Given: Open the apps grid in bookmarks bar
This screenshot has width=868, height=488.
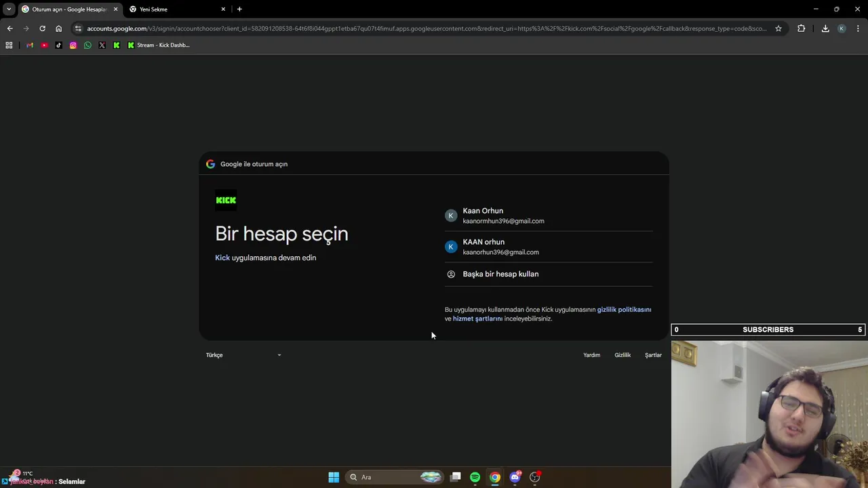Looking at the screenshot, I should coord(9,45).
